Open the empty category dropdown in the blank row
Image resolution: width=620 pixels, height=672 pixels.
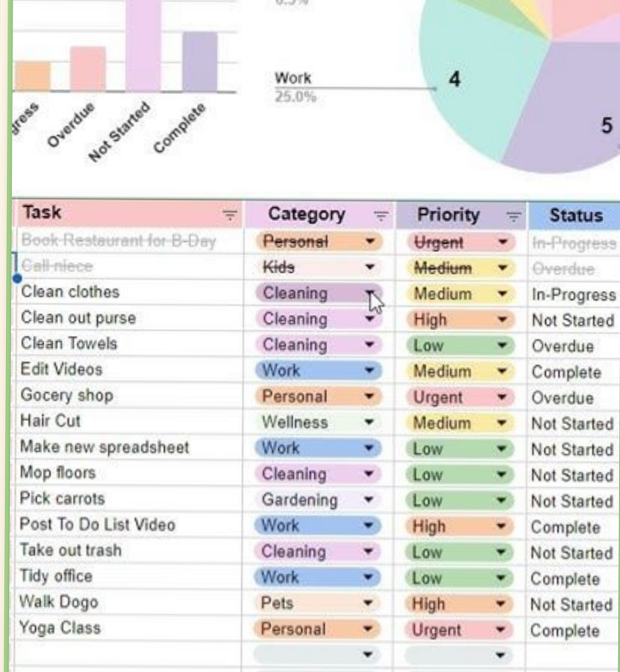click(370, 654)
